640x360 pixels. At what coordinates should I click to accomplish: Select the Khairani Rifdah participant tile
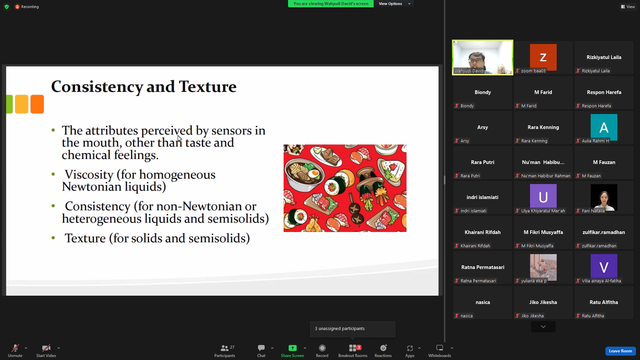click(482, 232)
